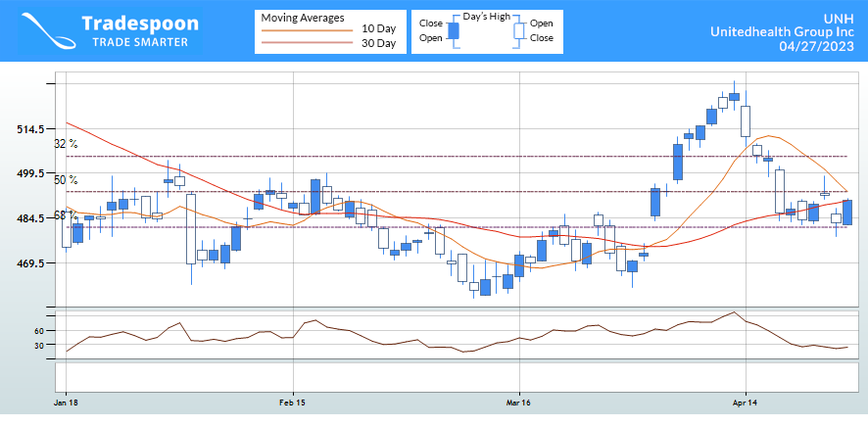The image size is (868, 427).
Task: Select the 10 Day moving average line sample
Action: pyautogui.click(x=305, y=29)
